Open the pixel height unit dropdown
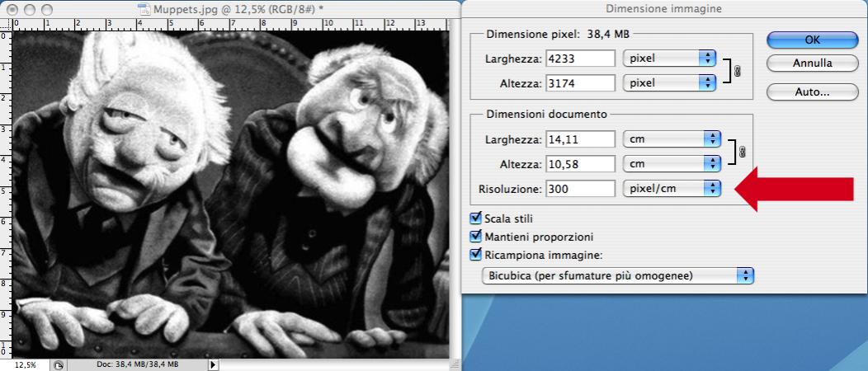The image size is (868, 371). (x=669, y=83)
